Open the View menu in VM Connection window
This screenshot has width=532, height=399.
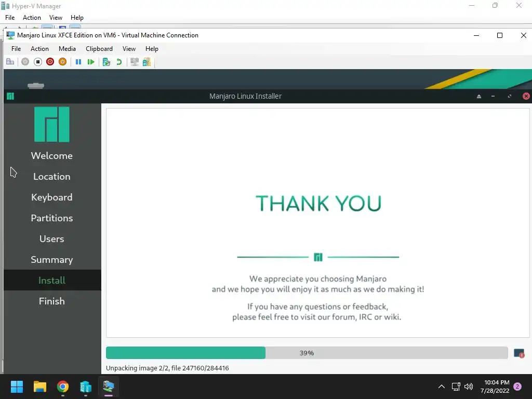tap(129, 48)
